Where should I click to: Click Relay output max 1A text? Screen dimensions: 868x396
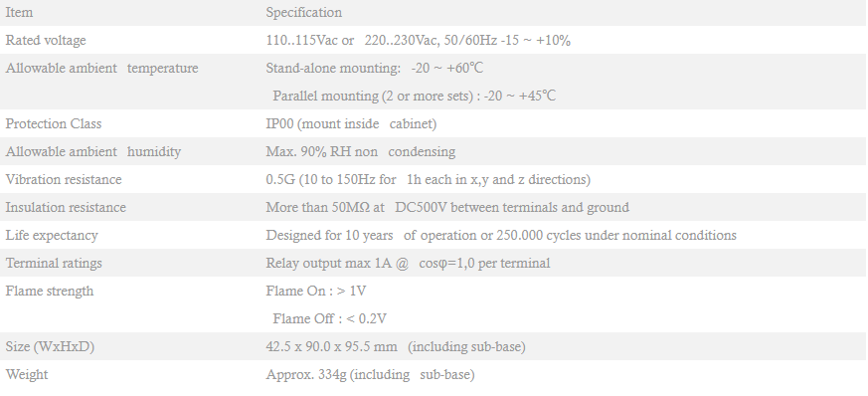coord(408,263)
